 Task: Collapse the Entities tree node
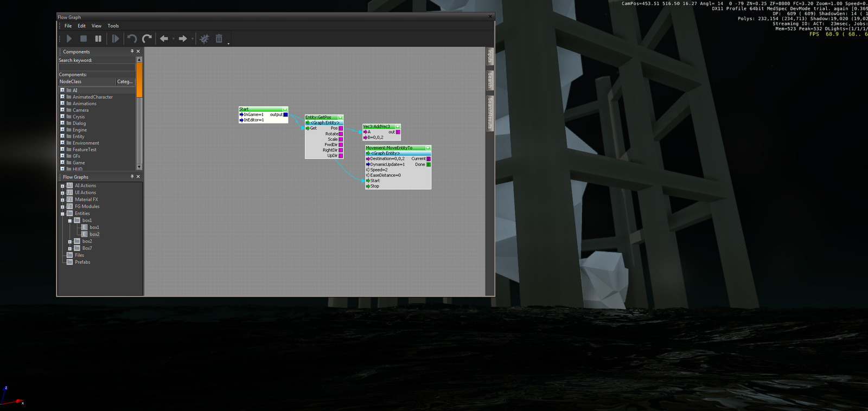click(62, 214)
